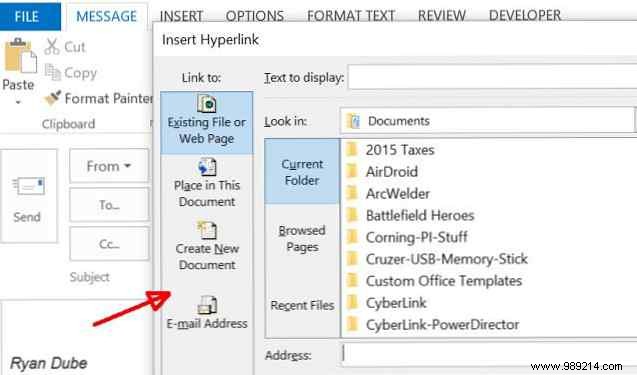The height and width of the screenshot is (375, 637).
Task: Click the Text to display field
Action: pyautogui.click(x=492, y=76)
